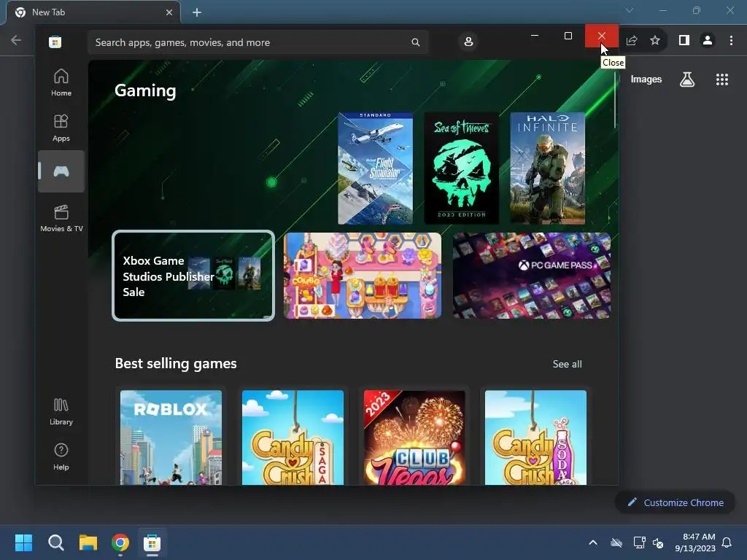Open Sea of Thieves 2023 Edition cover
The width and height of the screenshot is (747, 560).
461,168
